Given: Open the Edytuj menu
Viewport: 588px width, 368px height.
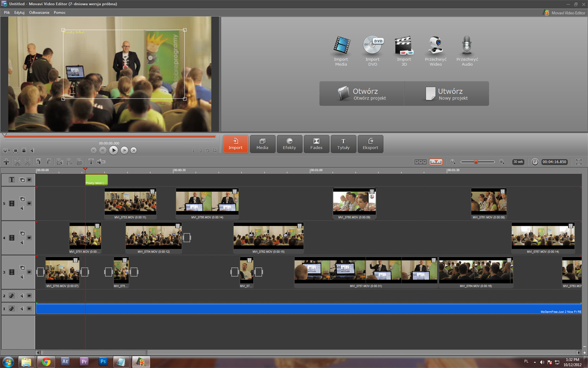Looking at the screenshot, I should pyautogui.click(x=19, y=12).
